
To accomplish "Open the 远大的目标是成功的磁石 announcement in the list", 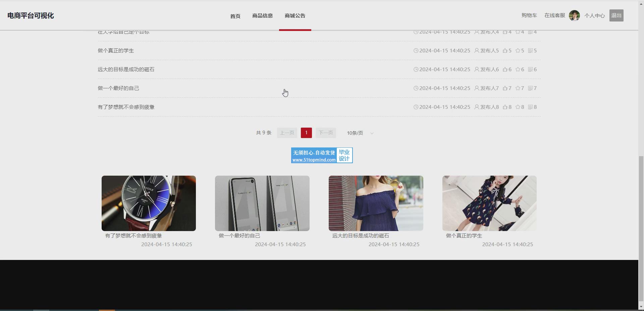I will coord(126,69).
